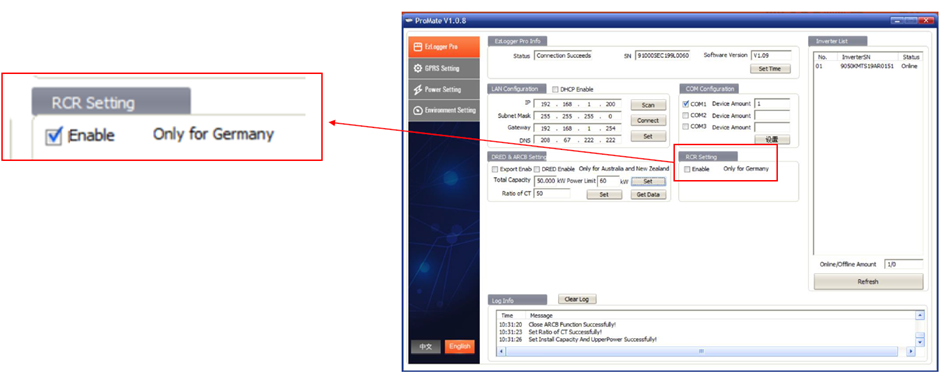Click the EzLogger Pro icon in sidebar
Viewport: 944px width, 378px height.
click(x=418, y=47)
